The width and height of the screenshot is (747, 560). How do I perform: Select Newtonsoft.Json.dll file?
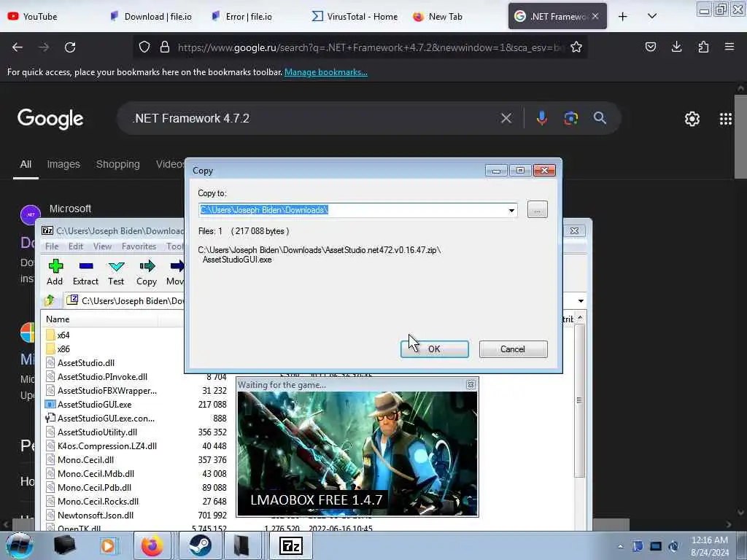pyautogui.click(x=90, y=515)
